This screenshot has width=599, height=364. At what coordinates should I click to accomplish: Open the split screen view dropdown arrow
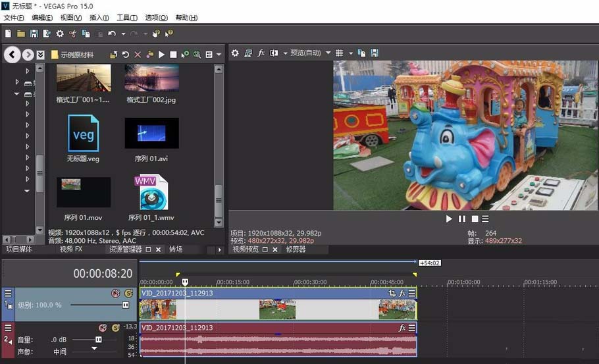[285, 53]
